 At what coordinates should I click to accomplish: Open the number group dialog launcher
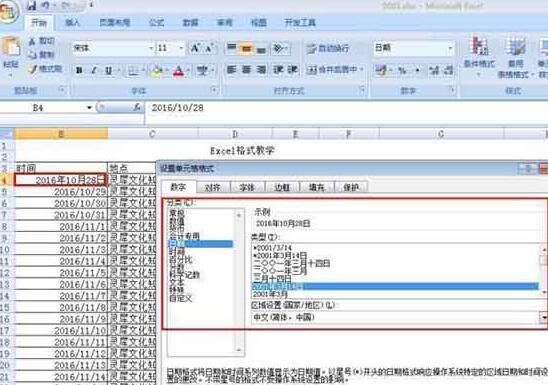point(452,90)
